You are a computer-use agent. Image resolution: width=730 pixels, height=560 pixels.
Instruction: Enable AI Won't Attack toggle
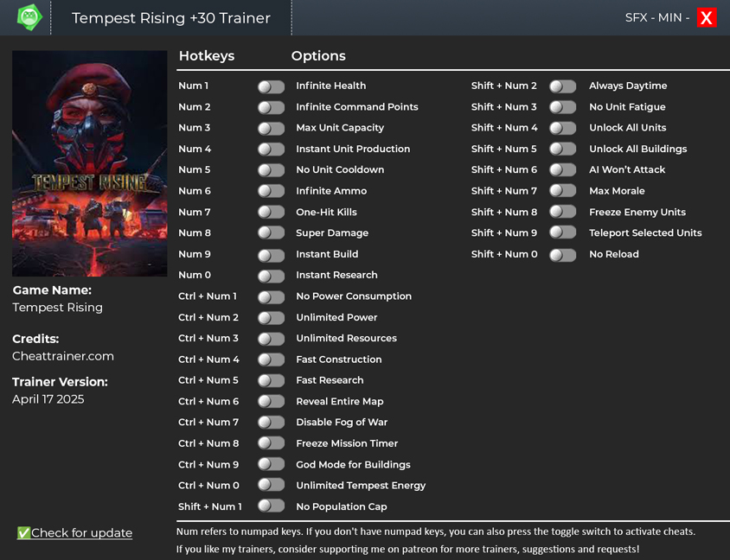[x=562, y=170]
